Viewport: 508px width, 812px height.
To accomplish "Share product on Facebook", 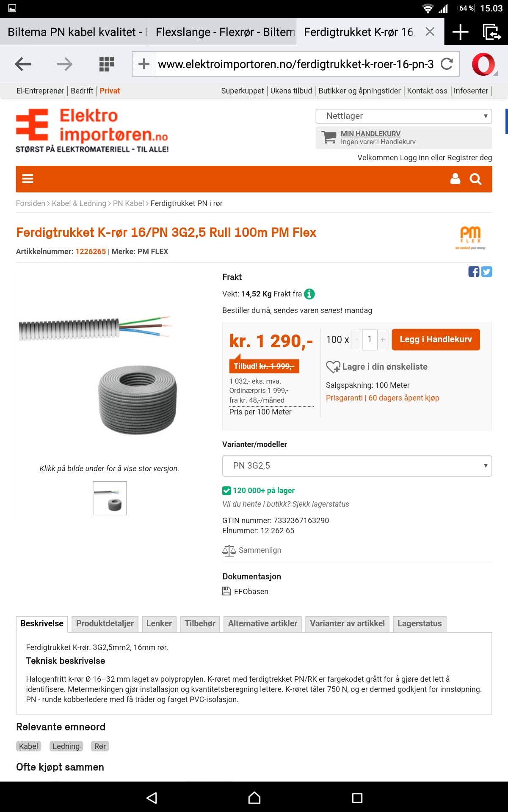I will point(474,272).
